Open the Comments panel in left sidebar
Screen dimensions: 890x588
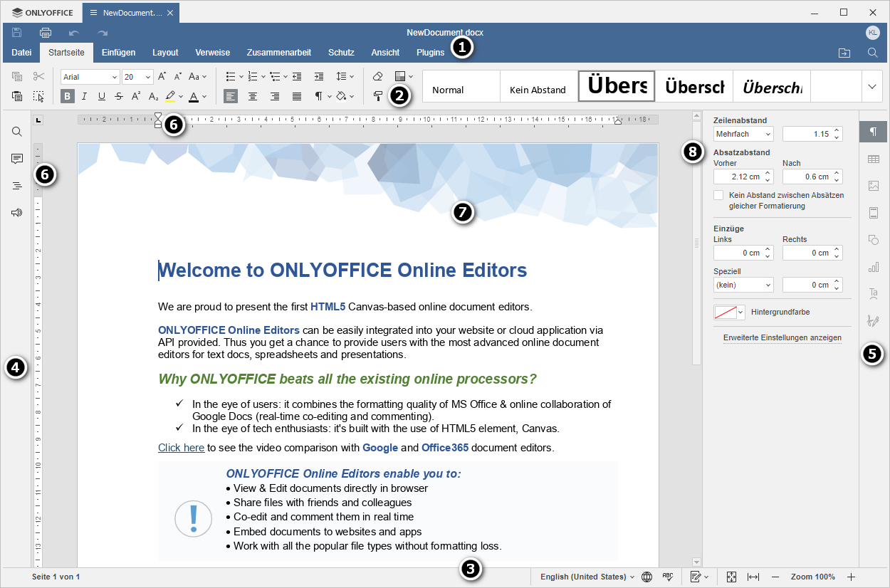17,159
